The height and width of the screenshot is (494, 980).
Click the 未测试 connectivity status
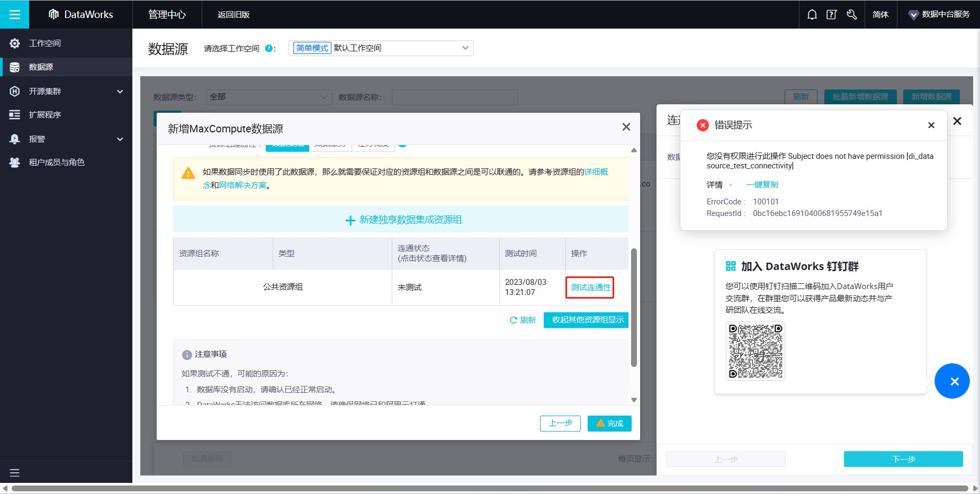410,288
